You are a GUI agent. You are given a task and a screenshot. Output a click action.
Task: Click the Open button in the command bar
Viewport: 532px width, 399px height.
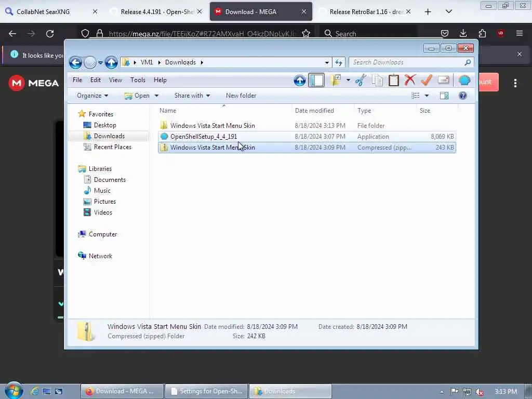(x=137, y=96)
